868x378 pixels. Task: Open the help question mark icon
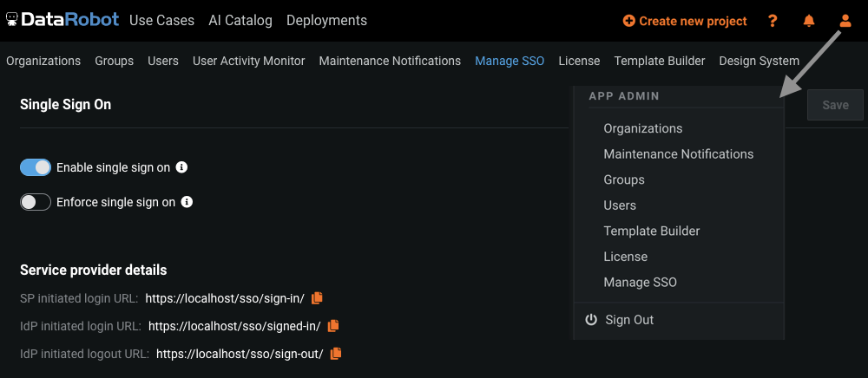773,21
